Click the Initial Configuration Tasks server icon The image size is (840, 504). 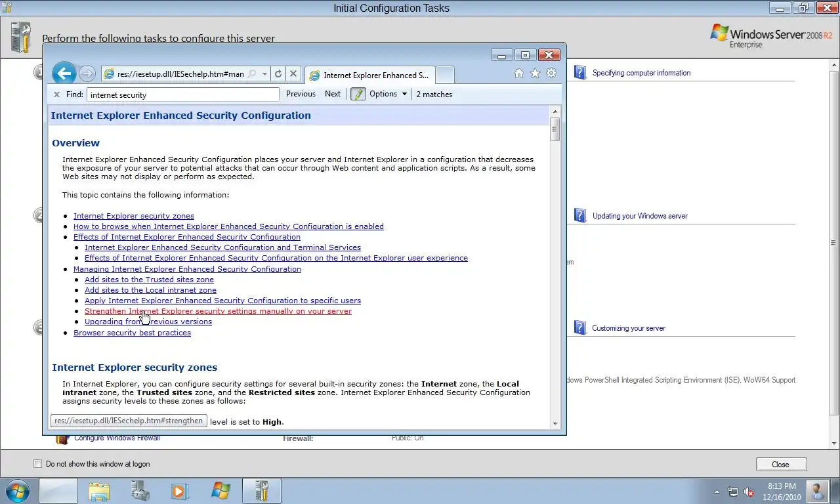pos(21,37)
